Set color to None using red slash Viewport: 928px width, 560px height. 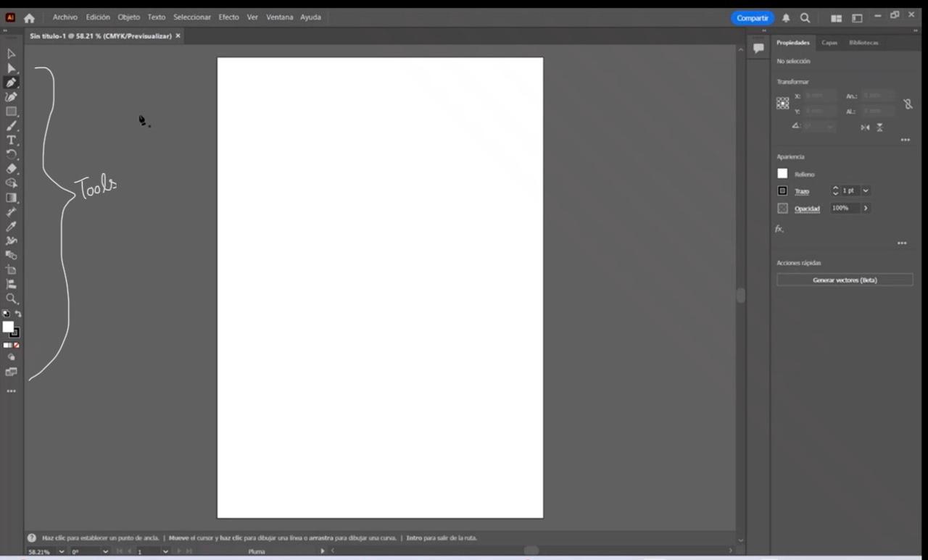17,345
